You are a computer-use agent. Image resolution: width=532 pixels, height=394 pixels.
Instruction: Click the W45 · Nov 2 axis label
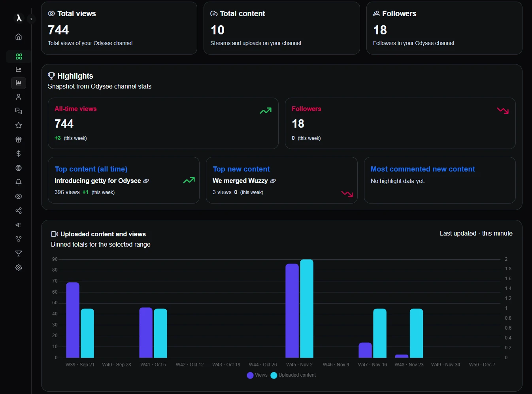pyautogui.click(x=300, y=365)
